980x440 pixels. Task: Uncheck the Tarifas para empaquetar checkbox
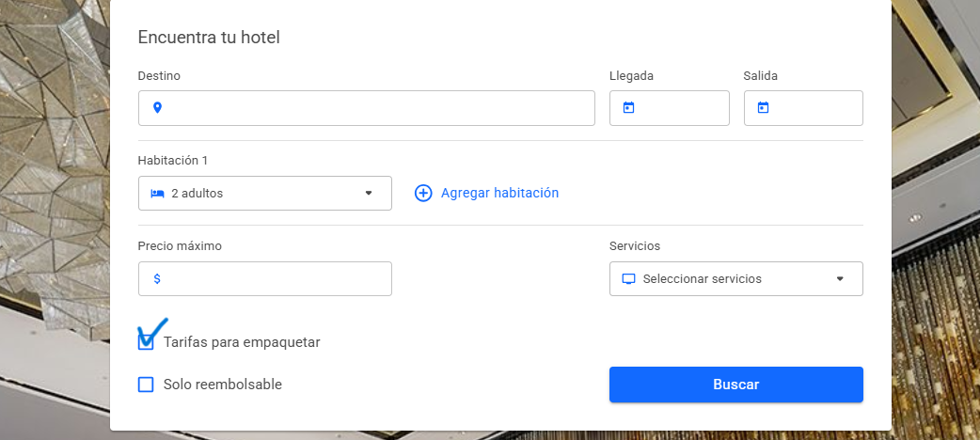point(146,342)
